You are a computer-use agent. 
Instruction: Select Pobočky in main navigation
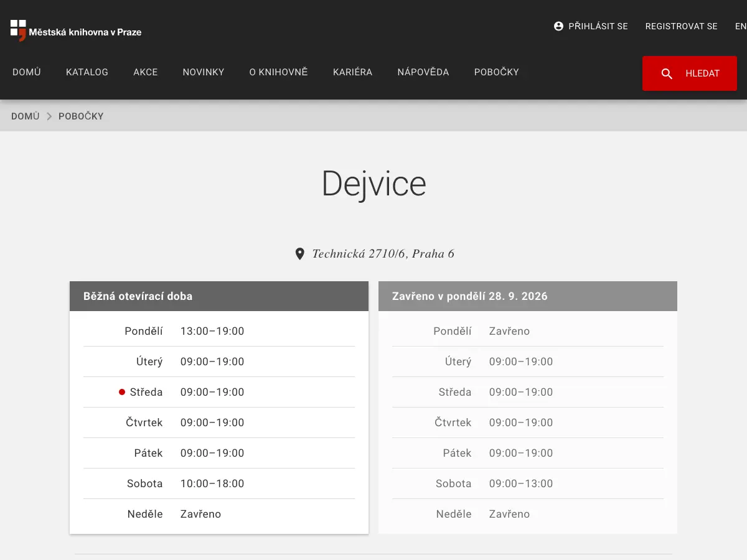497,72
